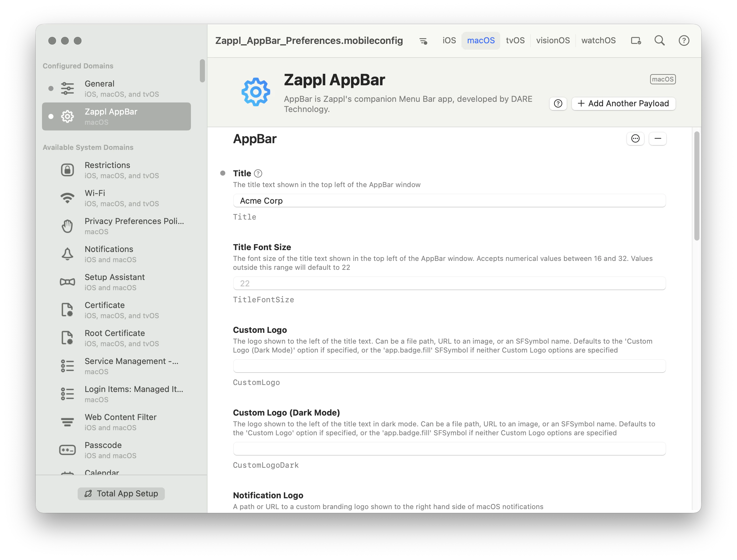Click the Total App Setup button
737x560 pixels.
coord(121,494)
